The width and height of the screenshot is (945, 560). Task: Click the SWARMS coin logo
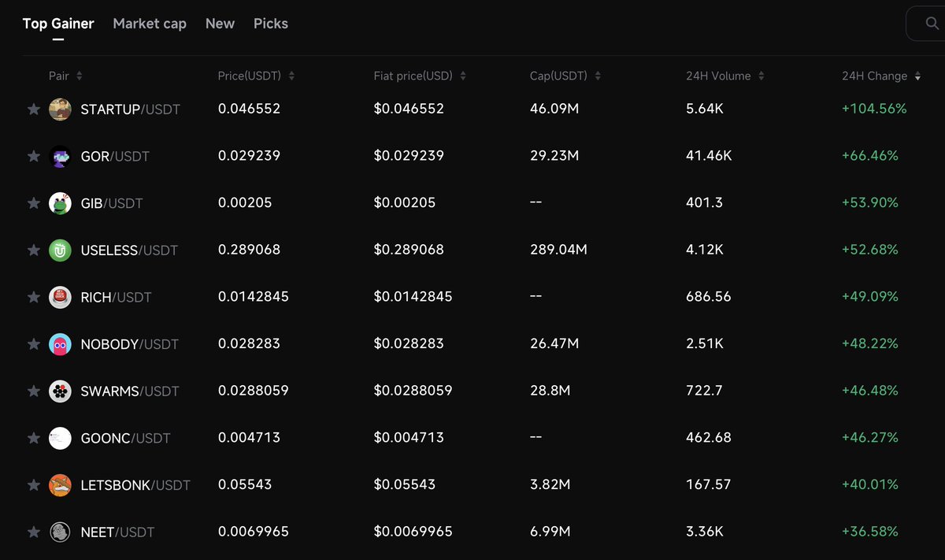(x=60, y=391)
